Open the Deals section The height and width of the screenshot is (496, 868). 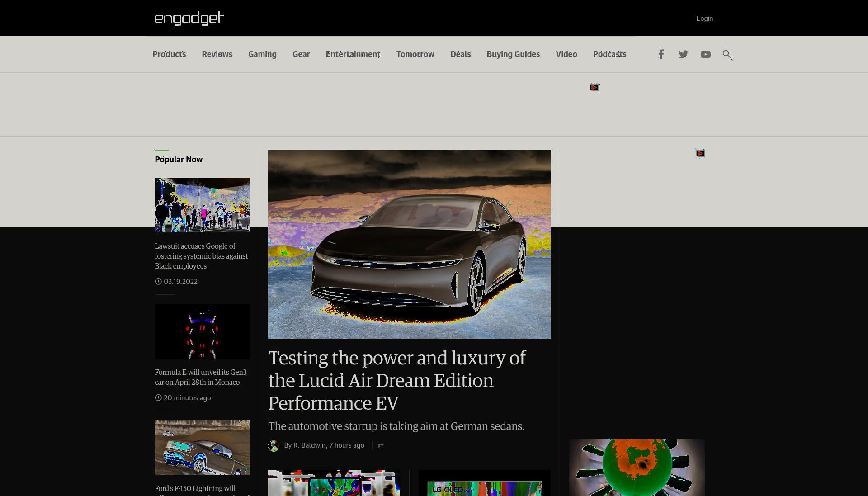coord(461,54)
